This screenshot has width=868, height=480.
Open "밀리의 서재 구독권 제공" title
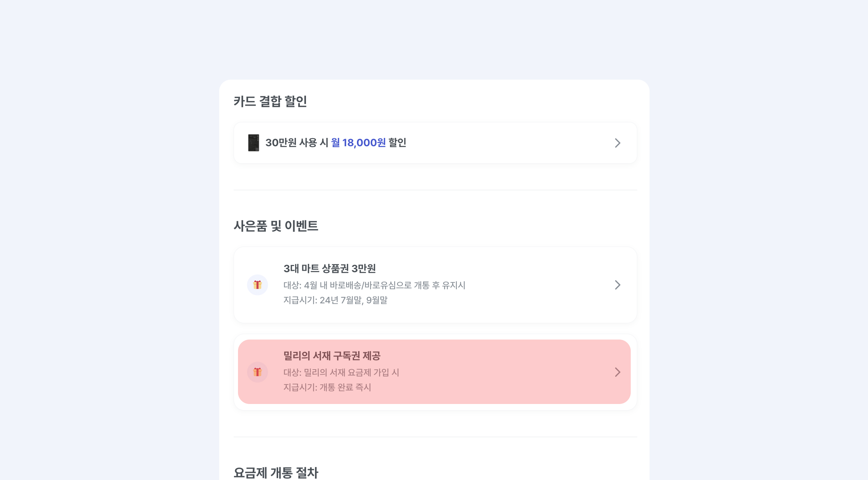pos(332,356)
